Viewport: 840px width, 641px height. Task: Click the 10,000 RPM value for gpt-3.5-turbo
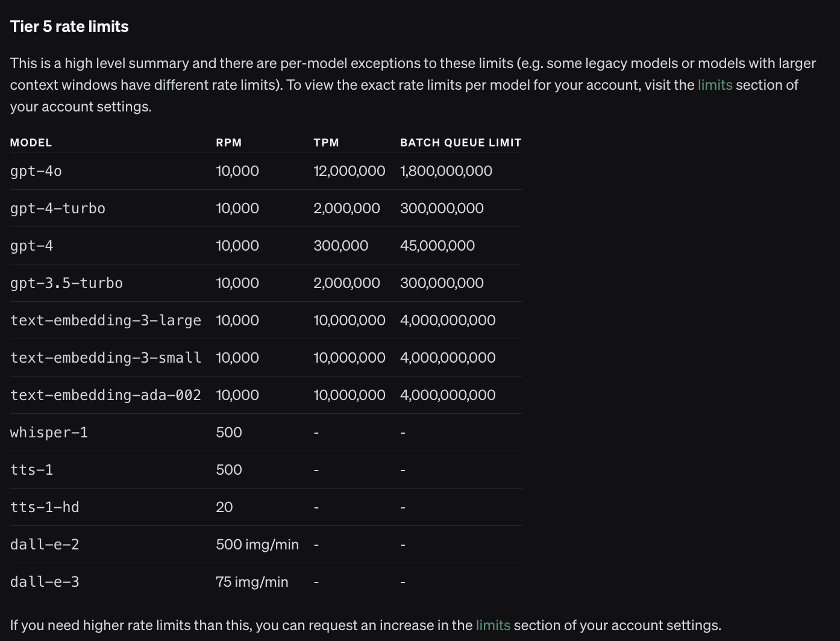pyautogui.click(x=237, y=283)
